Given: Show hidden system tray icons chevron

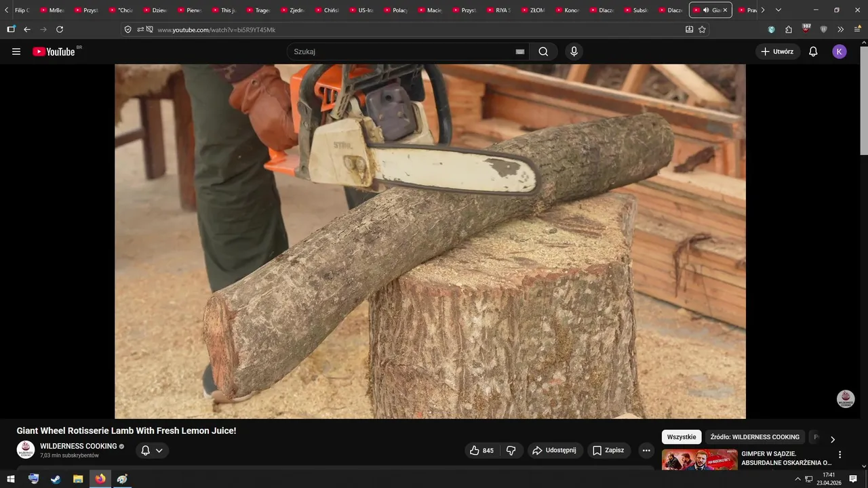Looking at the screenshot, I should point(797,479).
